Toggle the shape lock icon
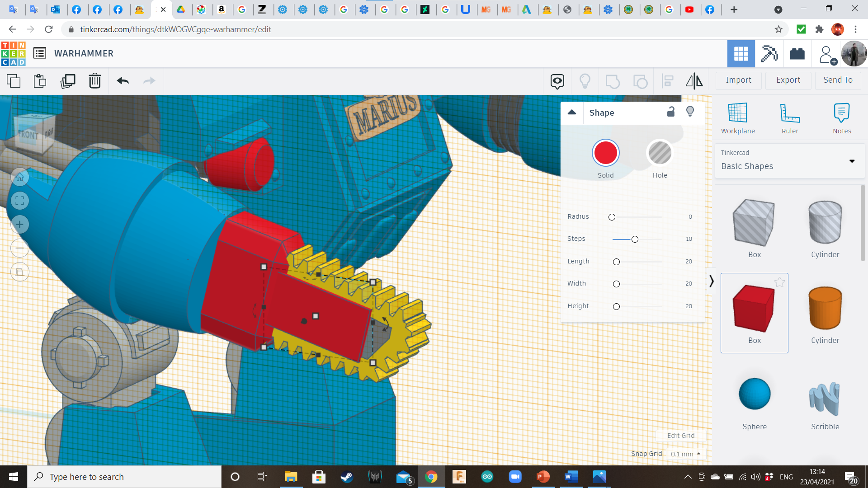 (x=671, y=112)
